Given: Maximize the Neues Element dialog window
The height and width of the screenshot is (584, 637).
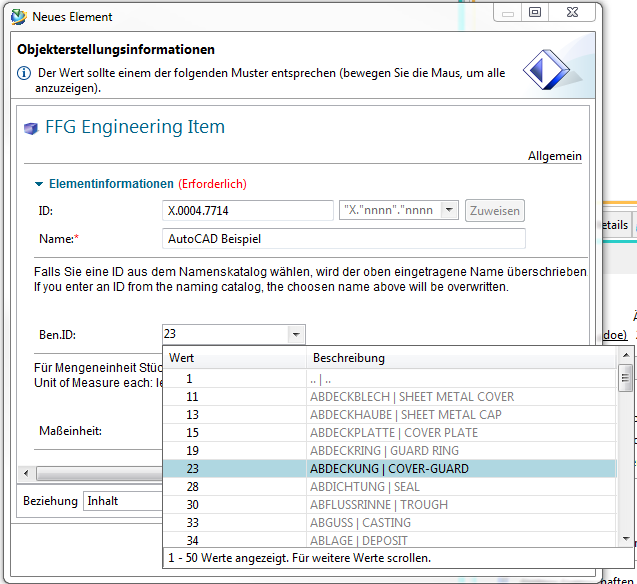Looking at the screenshot, I should [535, 14].
